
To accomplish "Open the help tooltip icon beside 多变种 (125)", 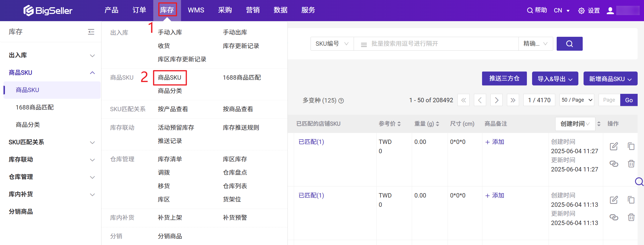I will pyautogui.click(x=341, y=101).
